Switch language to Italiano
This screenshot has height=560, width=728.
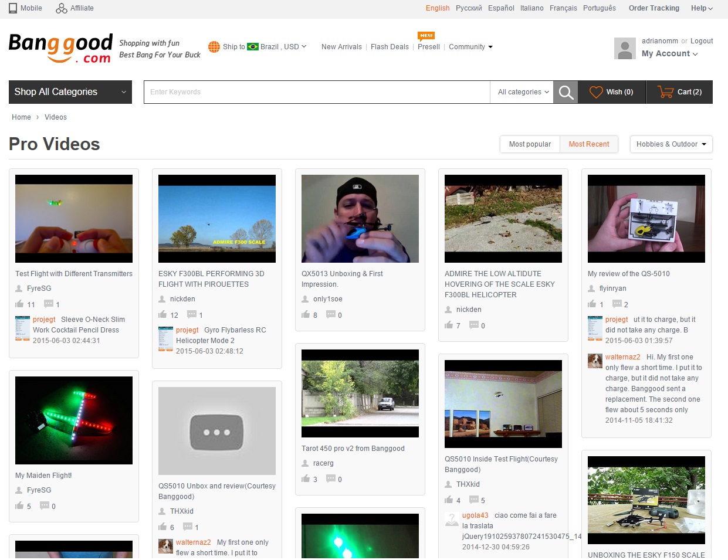(532, 8)
